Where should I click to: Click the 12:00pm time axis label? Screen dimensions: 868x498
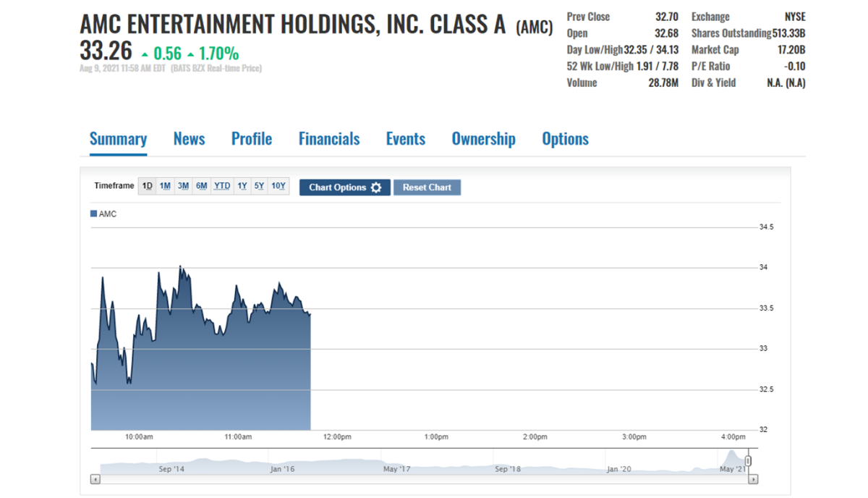click(337, 437)
